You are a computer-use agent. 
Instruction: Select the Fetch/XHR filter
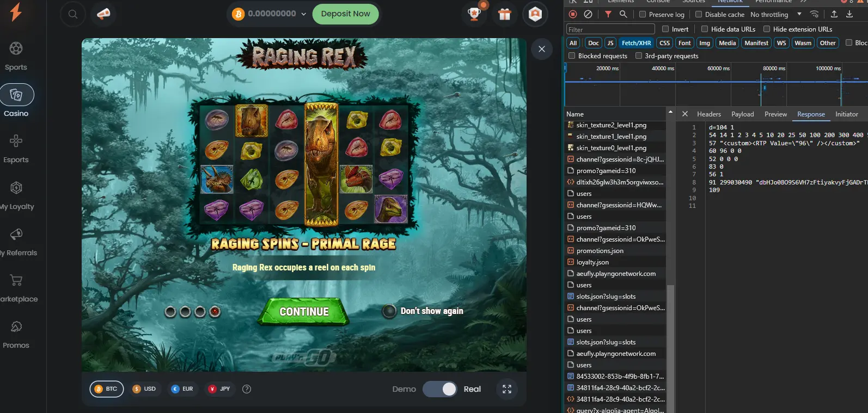tap(637, 43)
